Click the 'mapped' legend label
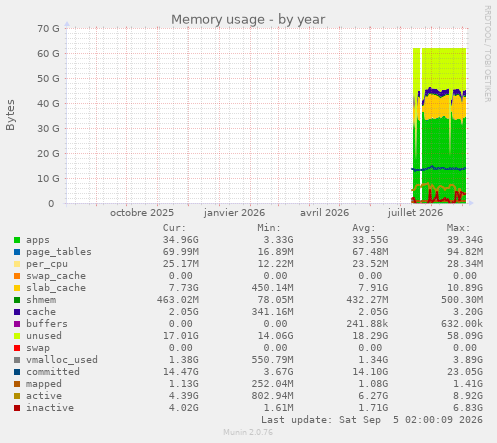 pos(44,384)
